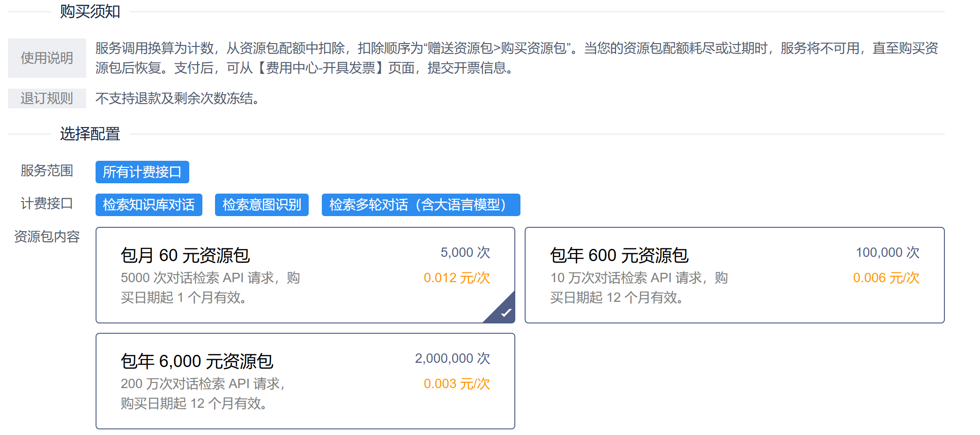Click the 服务范围 field label
This screenshot has width=980, height=435.
(x=47, y=171)
